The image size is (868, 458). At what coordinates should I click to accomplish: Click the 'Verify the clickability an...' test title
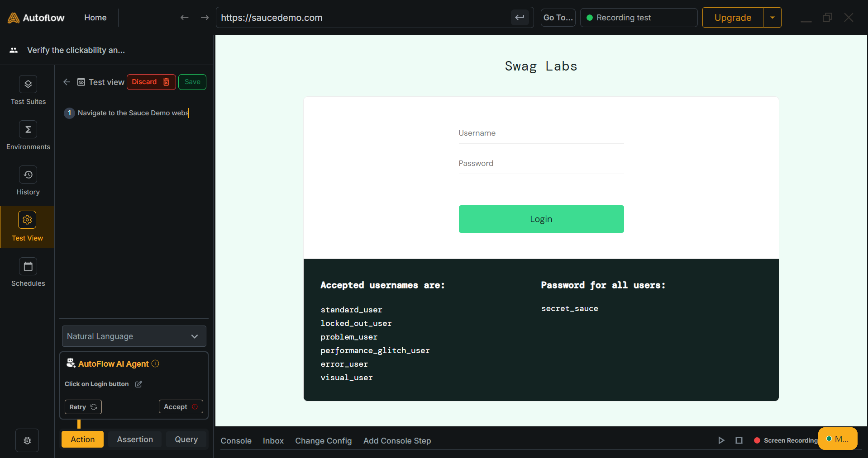click(x=76, y=50)
